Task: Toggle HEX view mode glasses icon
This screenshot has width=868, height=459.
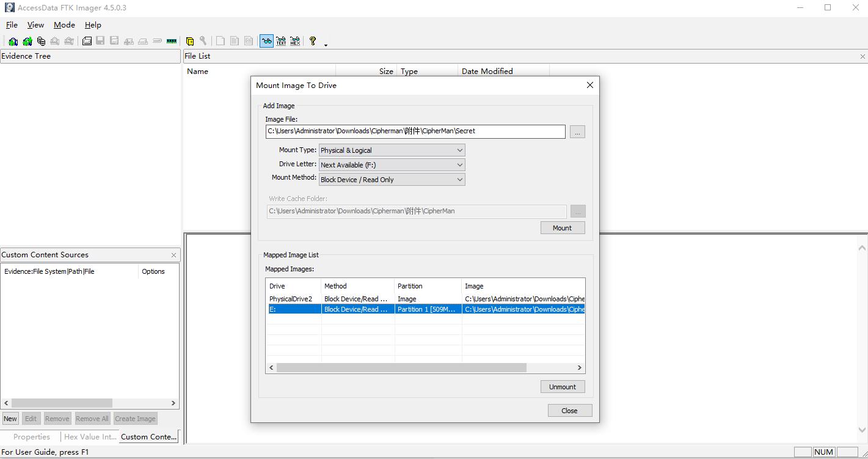Action: pyautogui.click(x=295, y=41)
